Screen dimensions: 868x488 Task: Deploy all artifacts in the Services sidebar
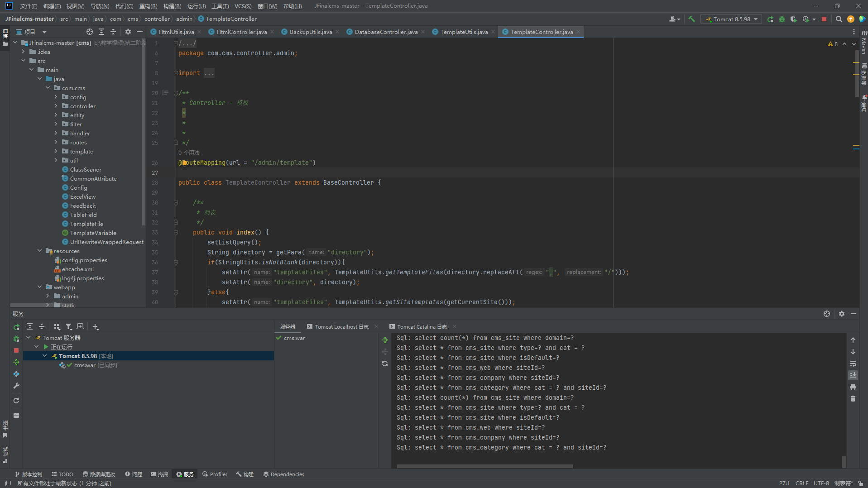16,362
